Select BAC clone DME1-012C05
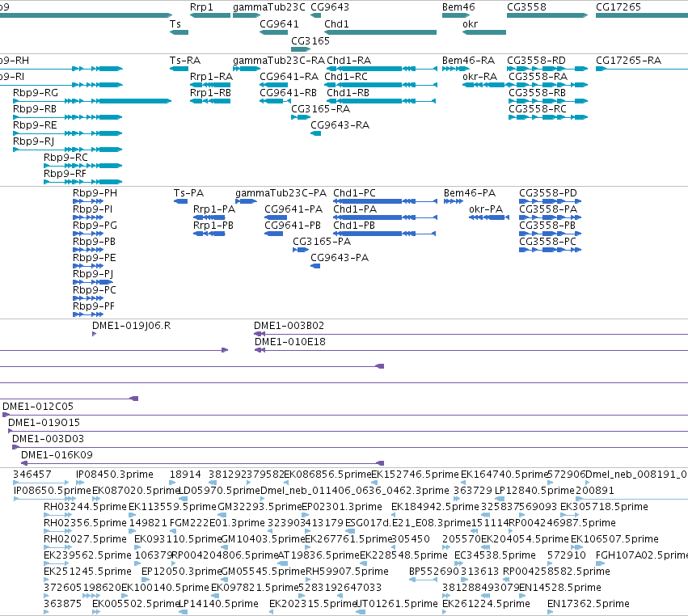 [x=345, y=415]
